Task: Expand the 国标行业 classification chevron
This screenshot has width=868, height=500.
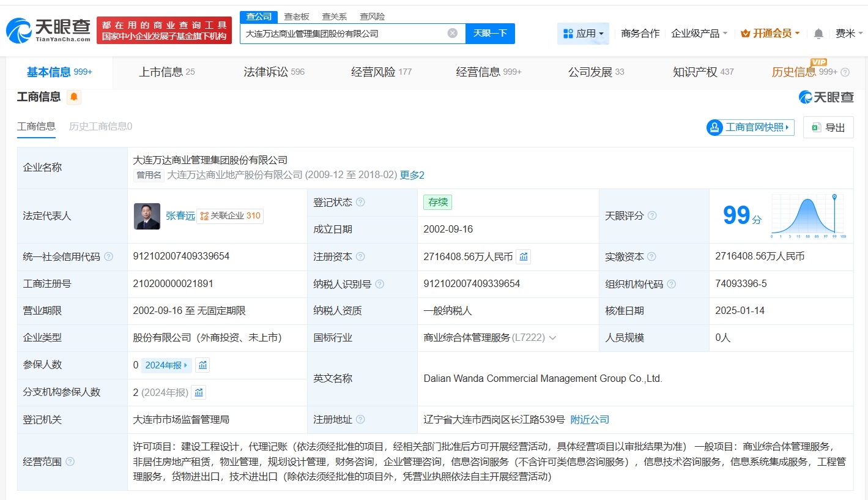Action: [552, 338]
